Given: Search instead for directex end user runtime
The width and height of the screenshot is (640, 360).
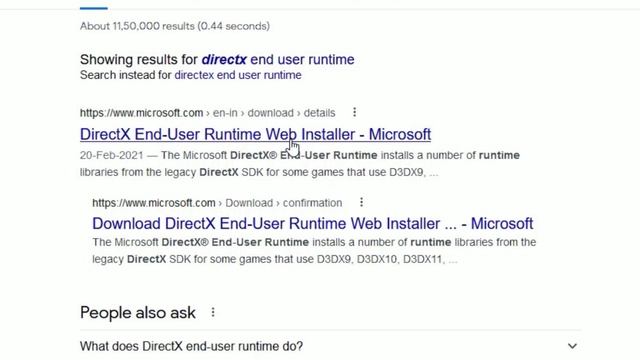Looking at the screenshot, I should tap(238, 75).
